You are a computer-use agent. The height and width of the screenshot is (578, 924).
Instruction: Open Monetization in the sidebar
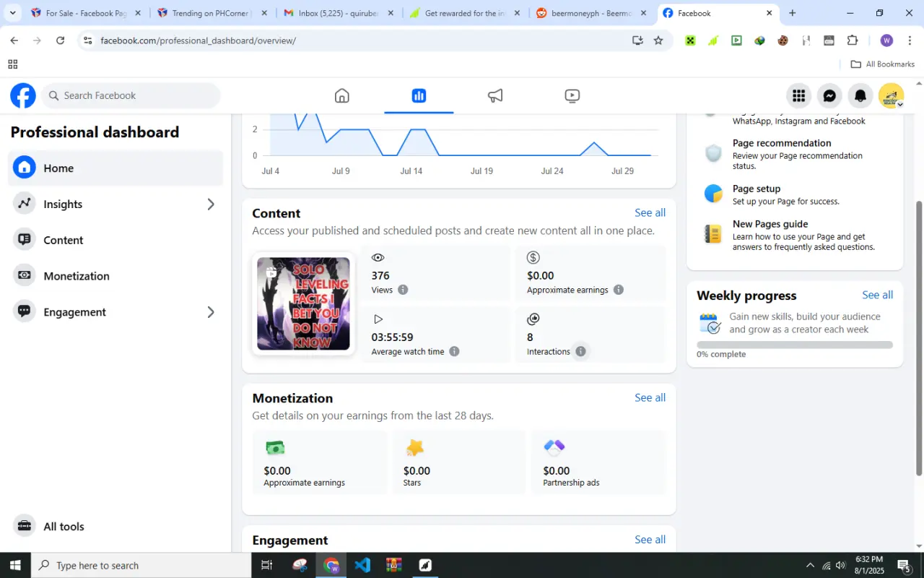click(116, 276)
